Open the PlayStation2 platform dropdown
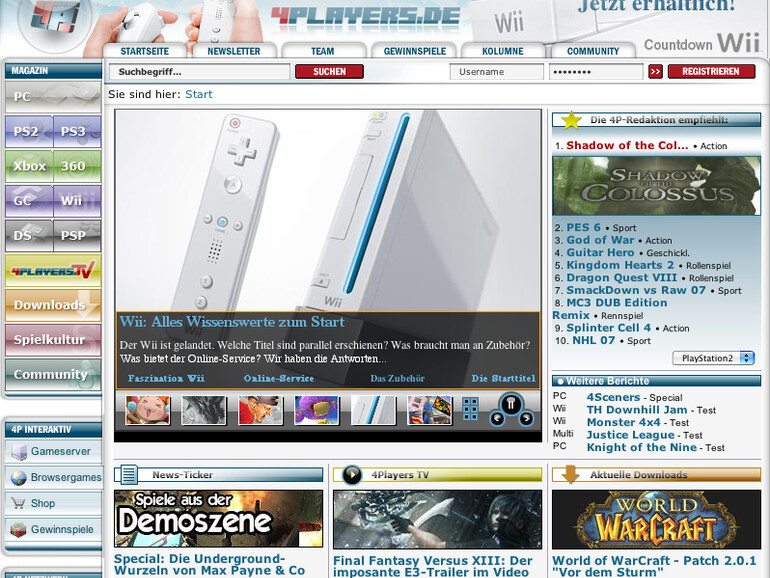The width and height of the screenshot is (770, 578). pos(713,358)
